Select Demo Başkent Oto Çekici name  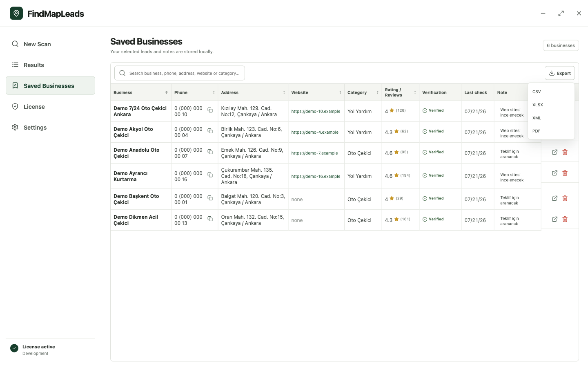pos(136,199)
